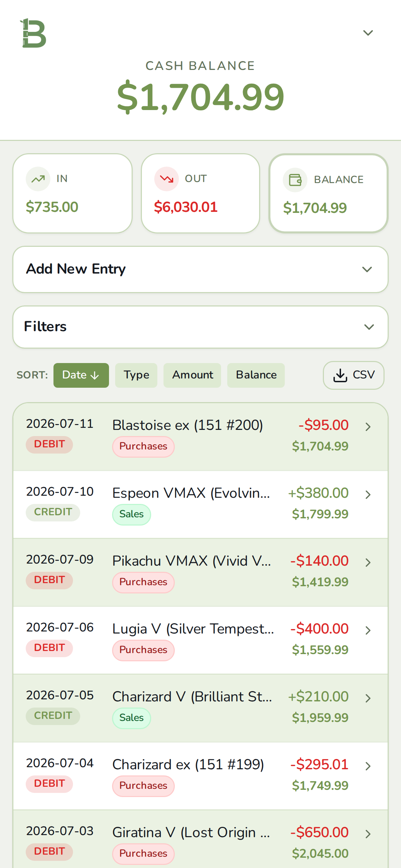Click the DEBIT badge dated 2026-07-09

coord(49,580)
